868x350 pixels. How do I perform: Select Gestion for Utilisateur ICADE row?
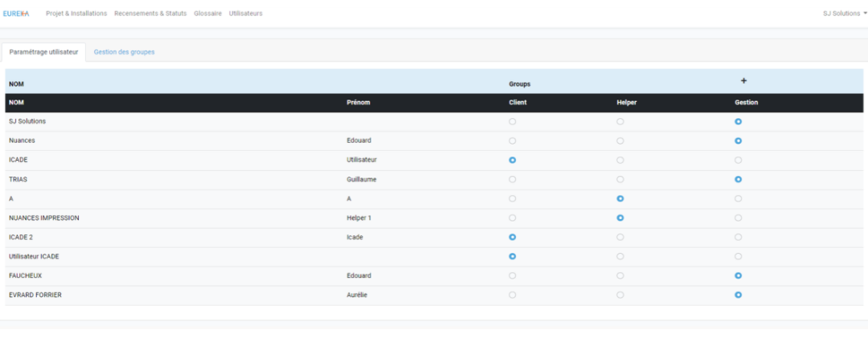click(738, 257)
